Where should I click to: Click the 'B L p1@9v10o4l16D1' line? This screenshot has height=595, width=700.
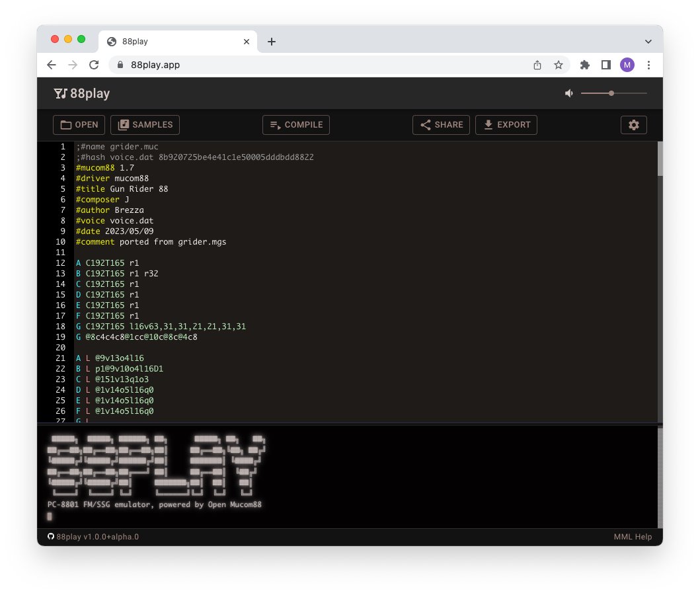tap(120, 369)
